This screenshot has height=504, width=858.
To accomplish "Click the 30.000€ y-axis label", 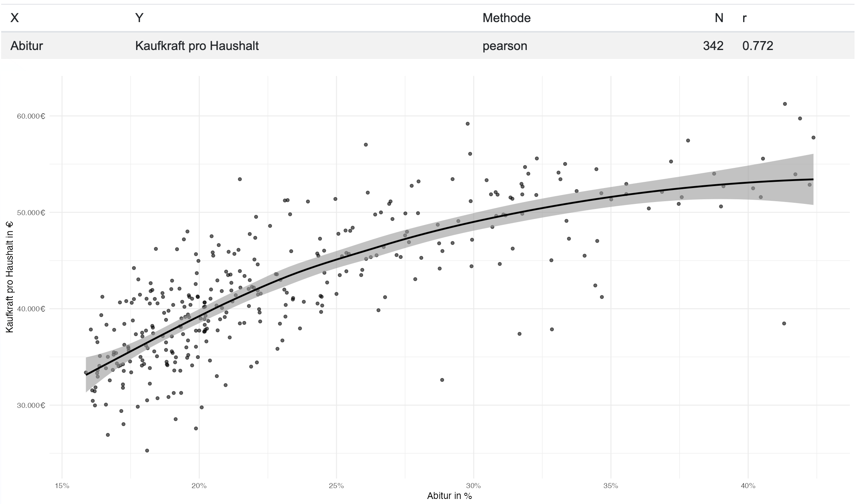I will click(31, 406).
